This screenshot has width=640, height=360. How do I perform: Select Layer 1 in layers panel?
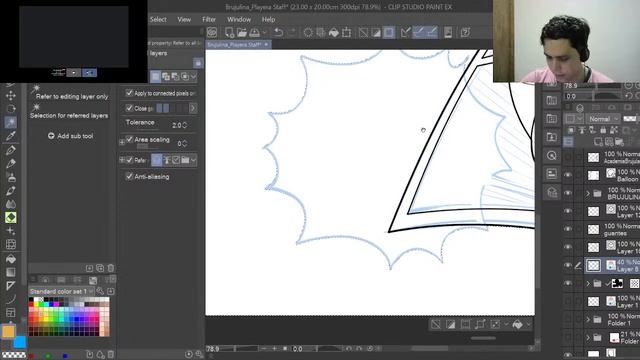pyautogui.click(x=612, y=302)
